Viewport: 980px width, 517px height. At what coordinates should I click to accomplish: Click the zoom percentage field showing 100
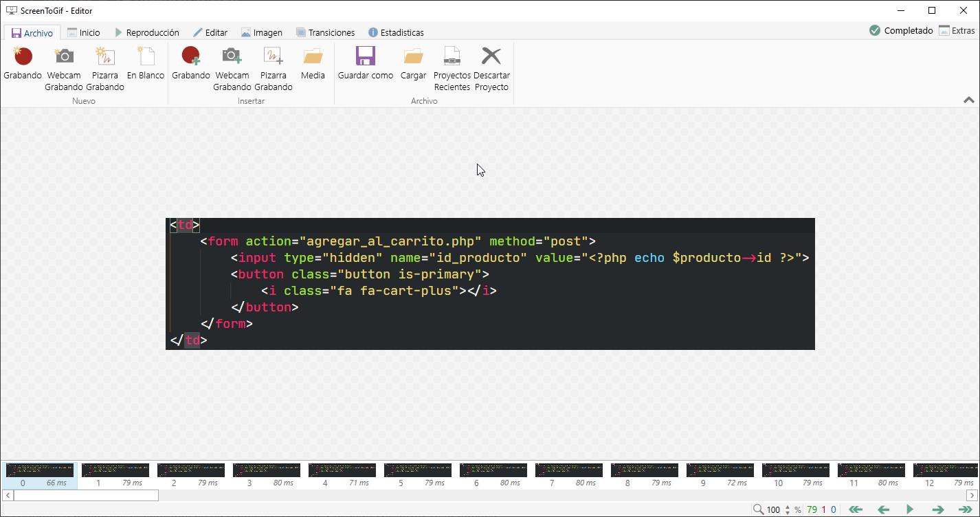tap(774, 510)
